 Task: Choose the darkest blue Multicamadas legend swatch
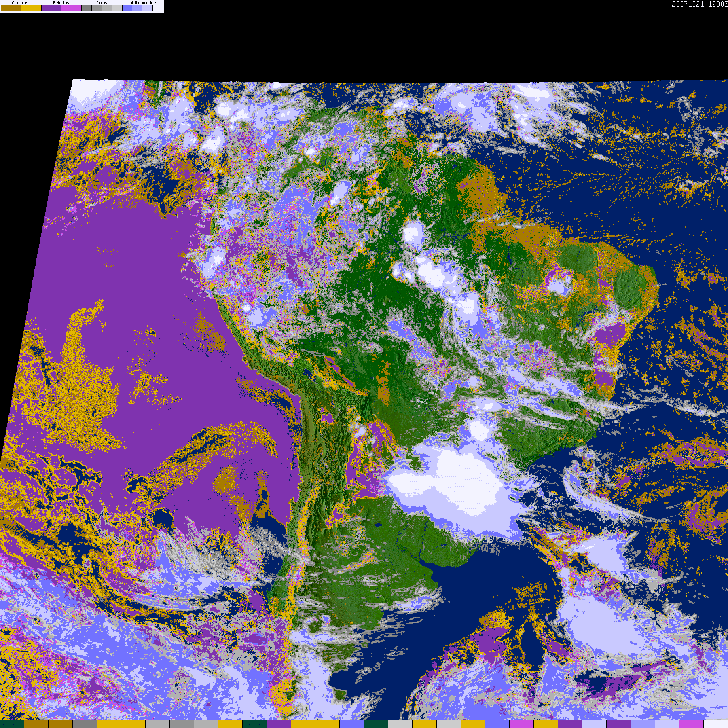[x=127, y=8]
